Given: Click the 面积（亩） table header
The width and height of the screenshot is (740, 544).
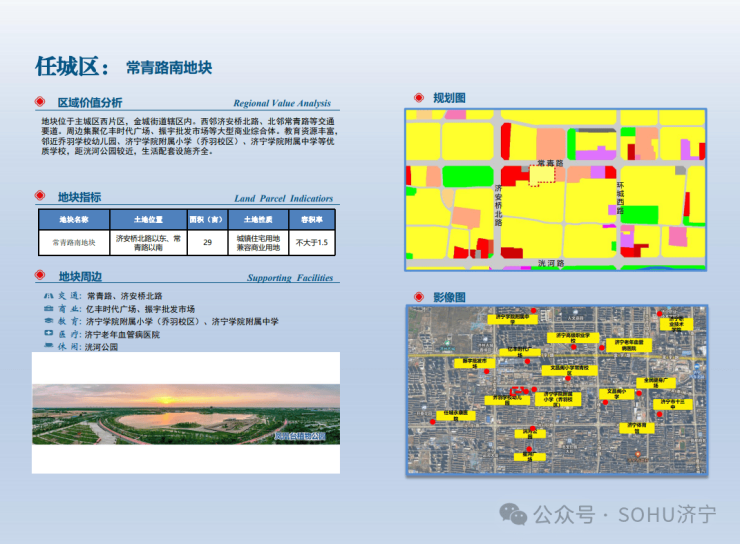Looking at the screenshot, I should (x=208, y=219).
